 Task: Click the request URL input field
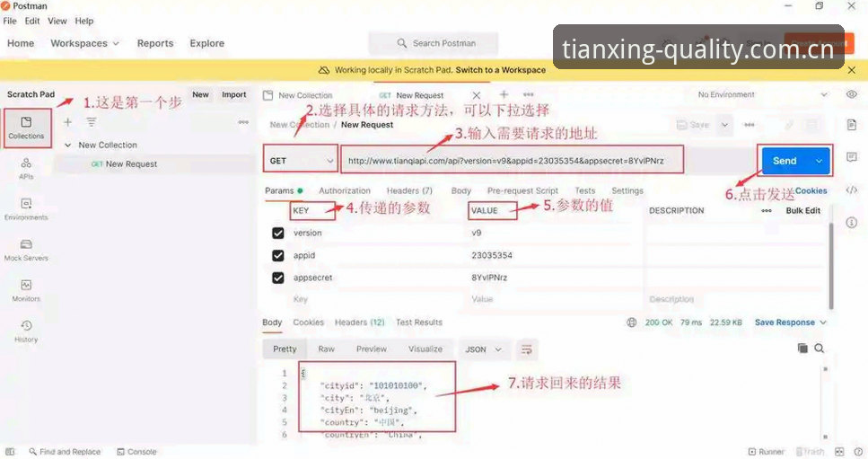[512, 161]
